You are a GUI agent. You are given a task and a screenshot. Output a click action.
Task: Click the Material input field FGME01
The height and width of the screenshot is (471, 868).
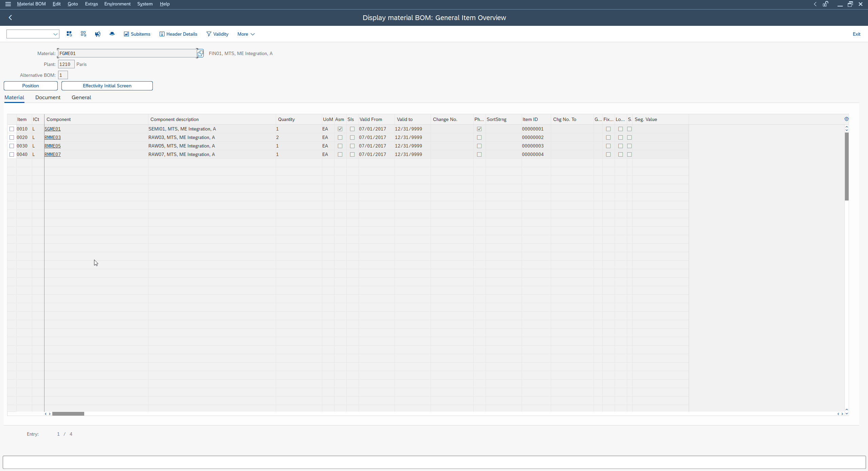(x=127, y=53)
